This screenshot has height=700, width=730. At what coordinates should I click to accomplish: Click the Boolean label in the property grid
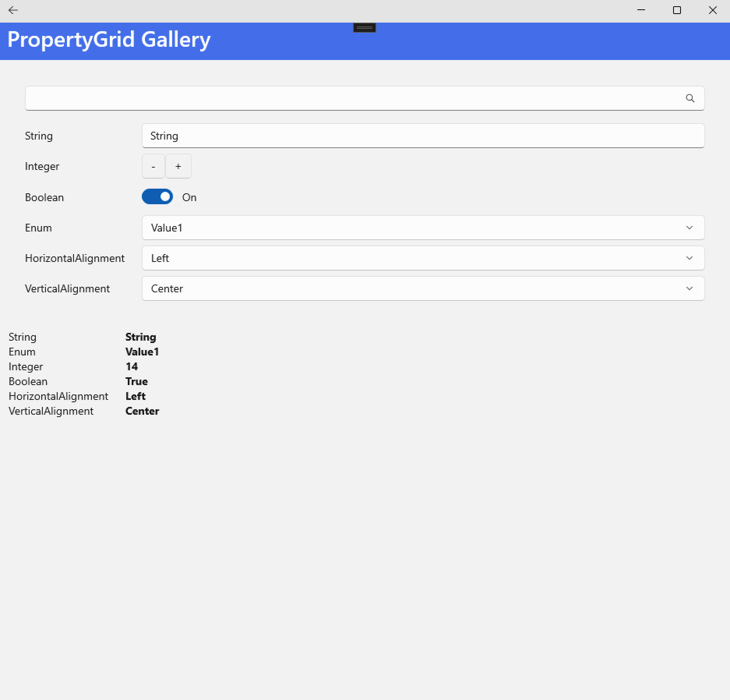coord(44,197)
